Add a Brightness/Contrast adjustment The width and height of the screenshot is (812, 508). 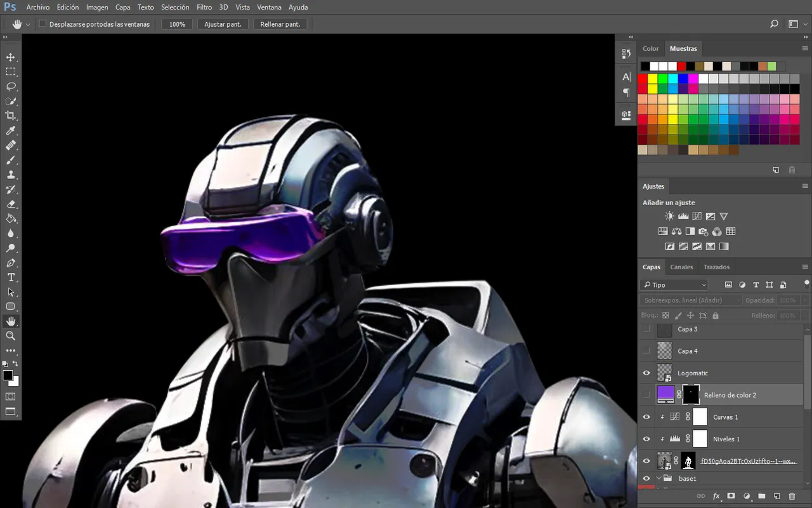(669, 217)
